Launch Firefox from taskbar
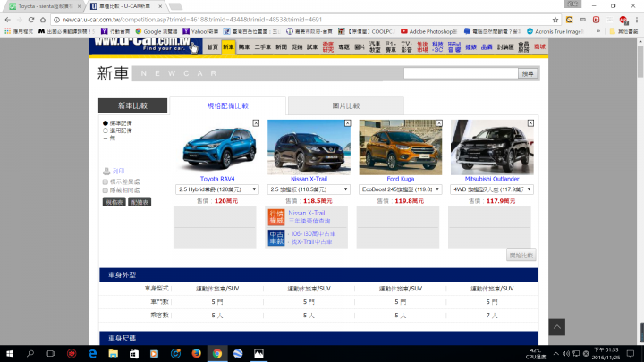 pos(196,353)
